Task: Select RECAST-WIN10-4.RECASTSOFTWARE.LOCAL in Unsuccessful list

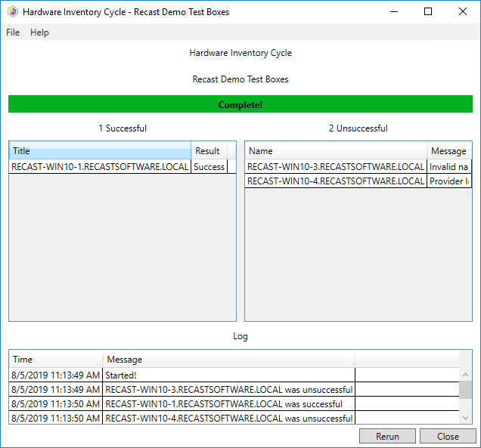Action: coord(336,181)
